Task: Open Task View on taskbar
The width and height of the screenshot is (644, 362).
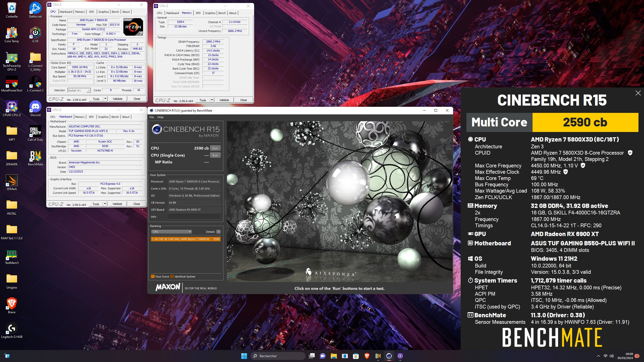Action: point(312,356)
